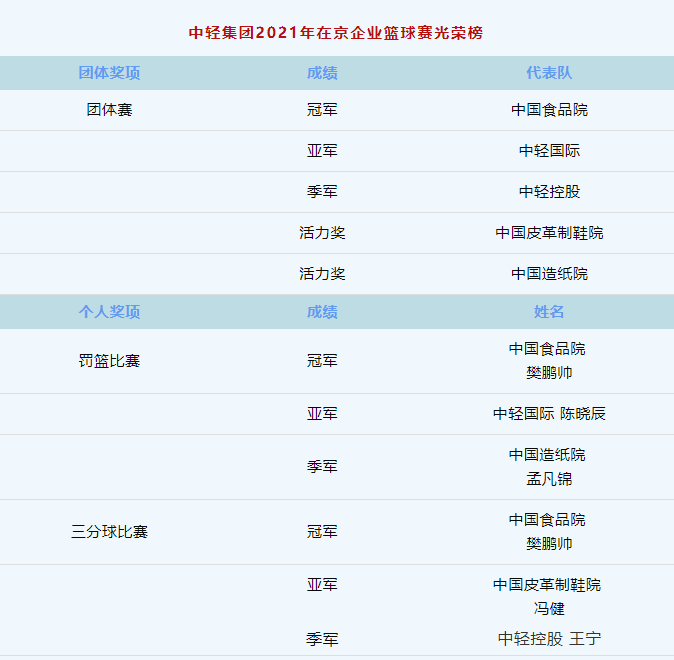Click 中国皮革制鞋院 in the 冯健 cell
Screen dimensions: 674x660
547,584
